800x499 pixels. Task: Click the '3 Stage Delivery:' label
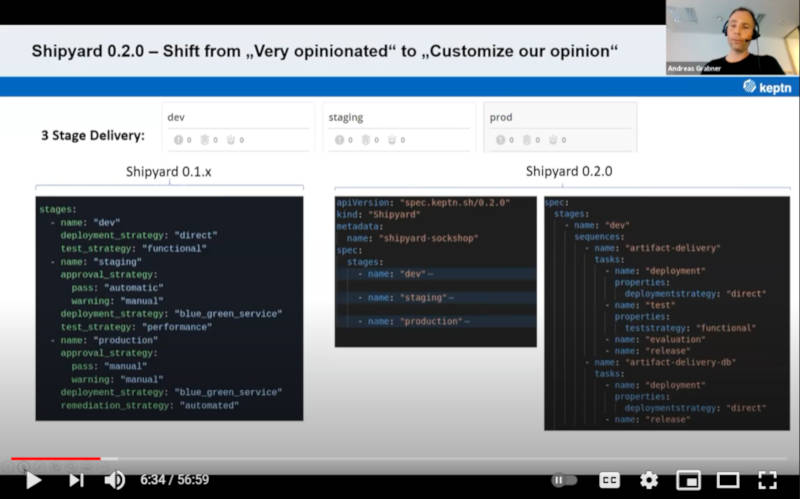coord(93,136)
